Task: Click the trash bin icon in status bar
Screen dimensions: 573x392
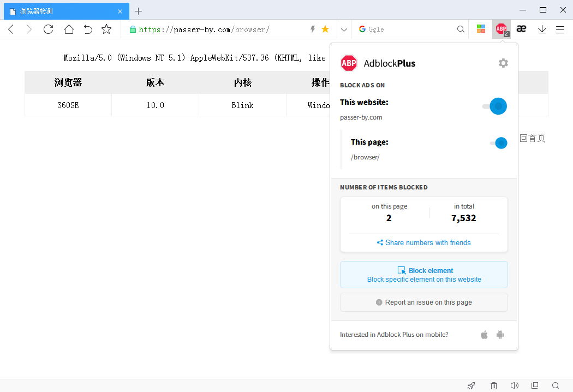Action: point(494,385)
